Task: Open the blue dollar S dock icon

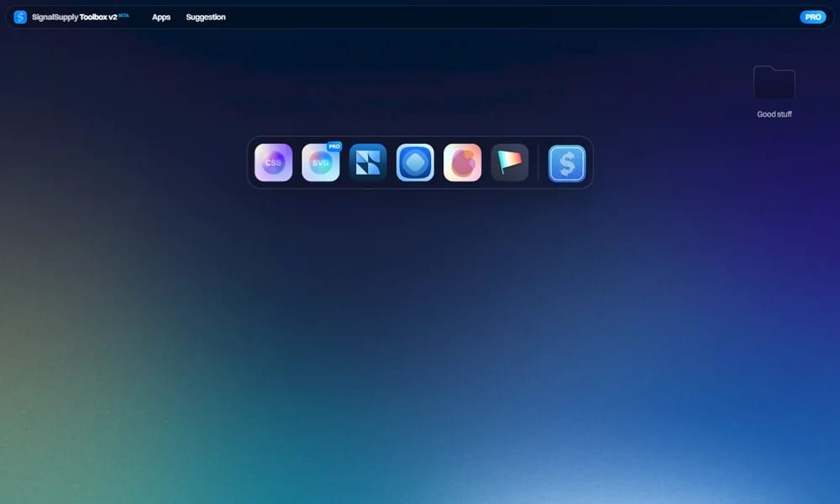Action: pyautogui.click(x=567, y=163)
